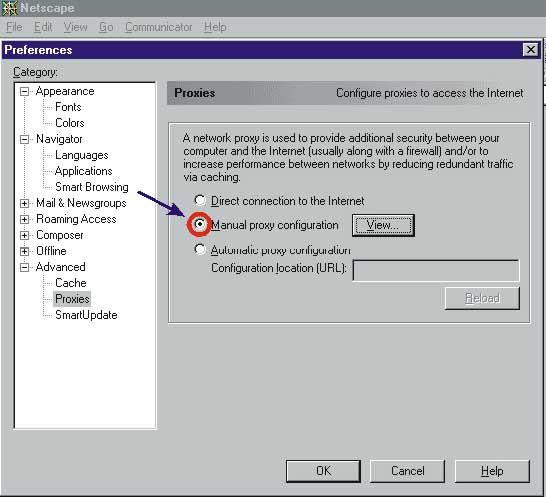Select Applications in the category tree
Screen dimensions: 546x497
click(x=84, y=171)
